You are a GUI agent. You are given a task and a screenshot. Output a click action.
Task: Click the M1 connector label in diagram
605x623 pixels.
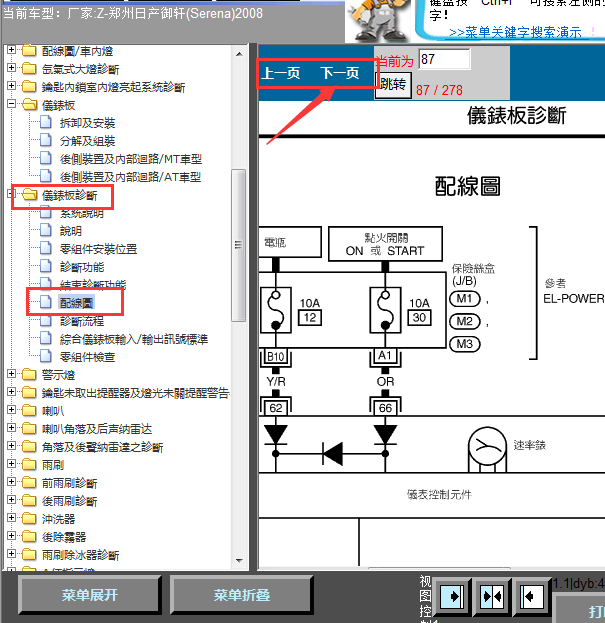[465, 298]
